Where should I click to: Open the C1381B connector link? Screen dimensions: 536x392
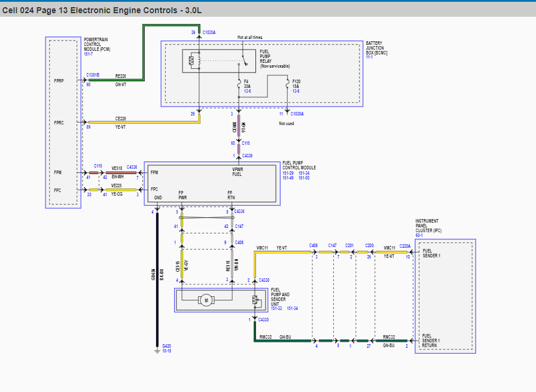tap(93, 75)
